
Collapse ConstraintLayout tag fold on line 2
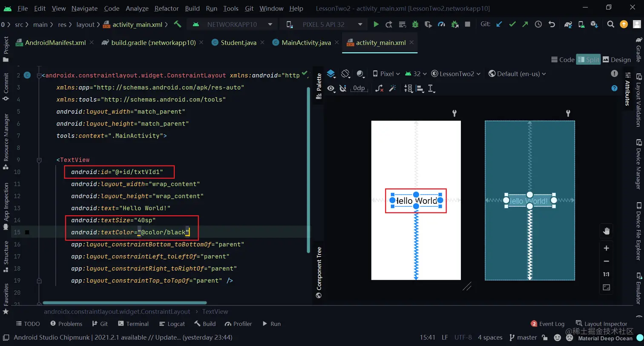(x=39, y=76)
